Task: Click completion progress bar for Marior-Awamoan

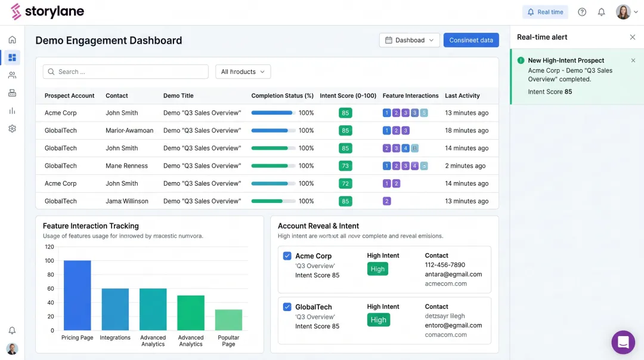Action: click(x=273, y=130)
